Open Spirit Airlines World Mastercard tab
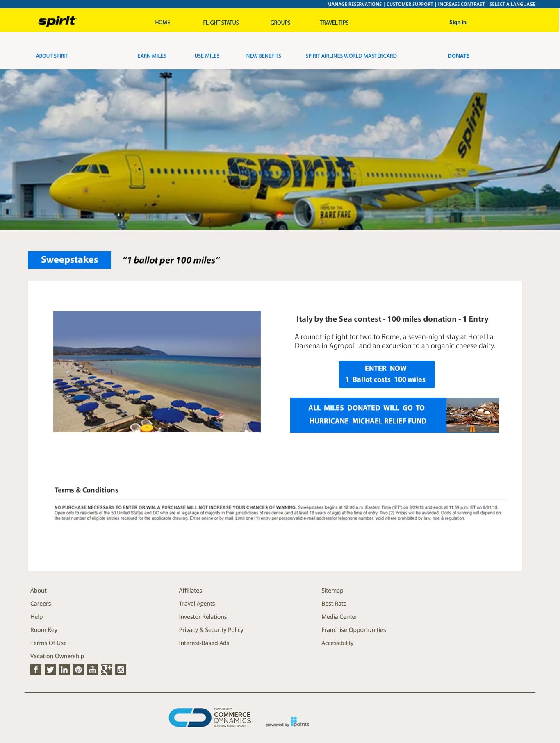560x743 pixels. click(x=351, y=56)
